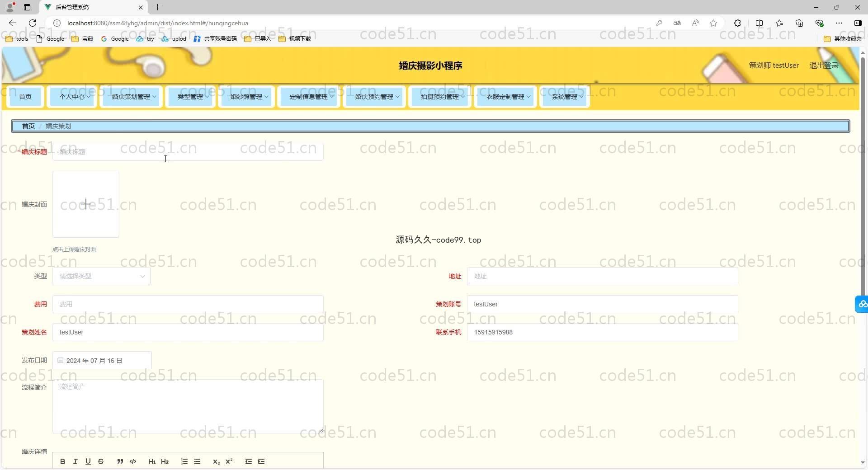Go to 首页 in navigation bar
The image size is (868, 470).
25,97
